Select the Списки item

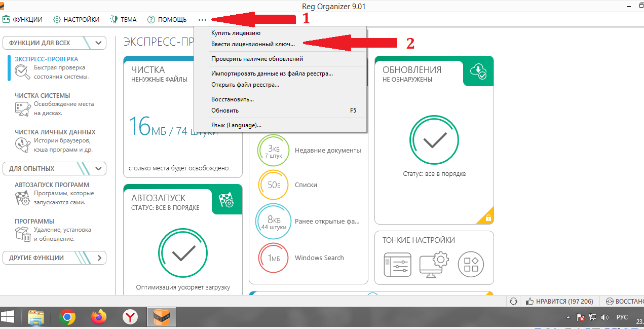[x=306, y=185]
